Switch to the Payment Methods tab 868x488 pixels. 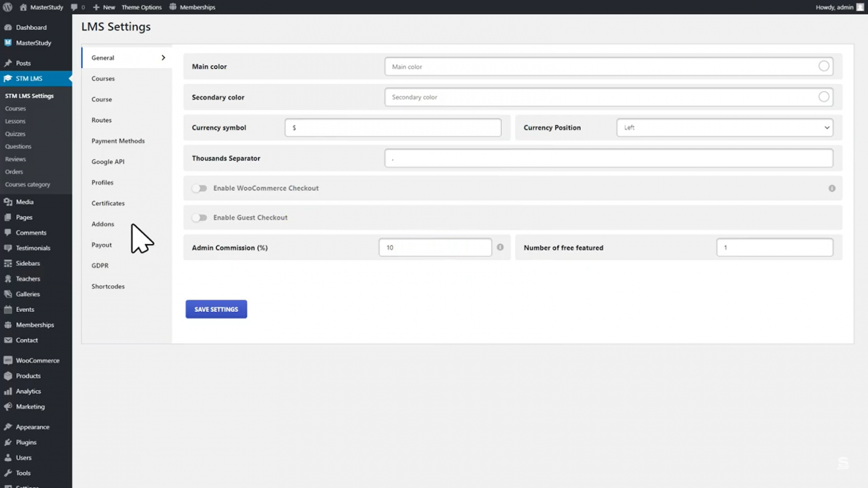118,141
